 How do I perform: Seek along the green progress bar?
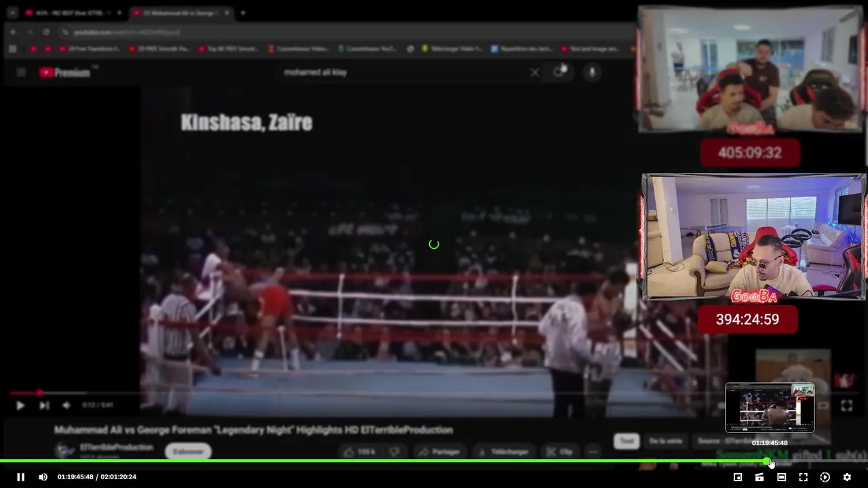pos(434,462)
